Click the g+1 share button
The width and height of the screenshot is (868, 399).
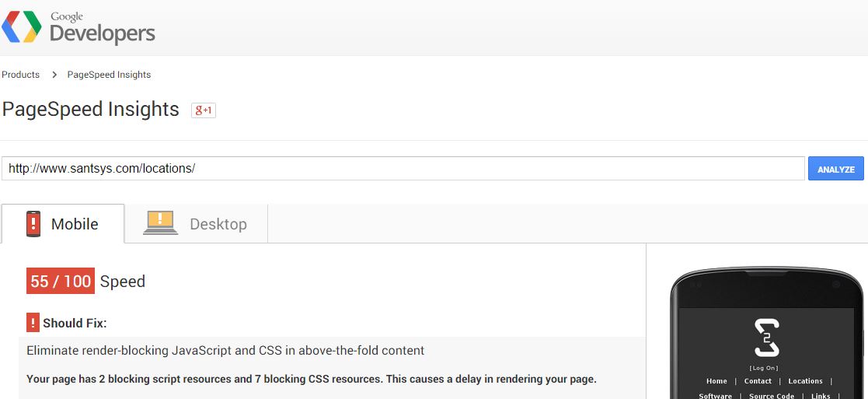pos(203,110)
